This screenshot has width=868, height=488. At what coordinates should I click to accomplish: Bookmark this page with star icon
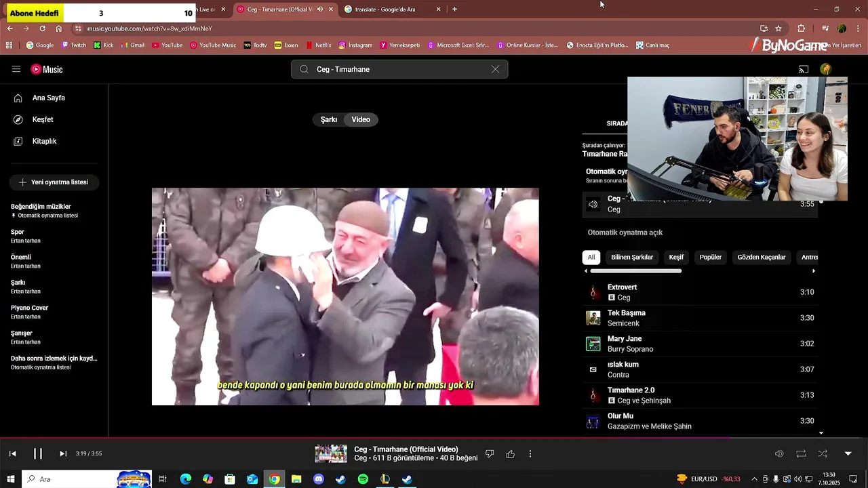(x=778, y=28)
